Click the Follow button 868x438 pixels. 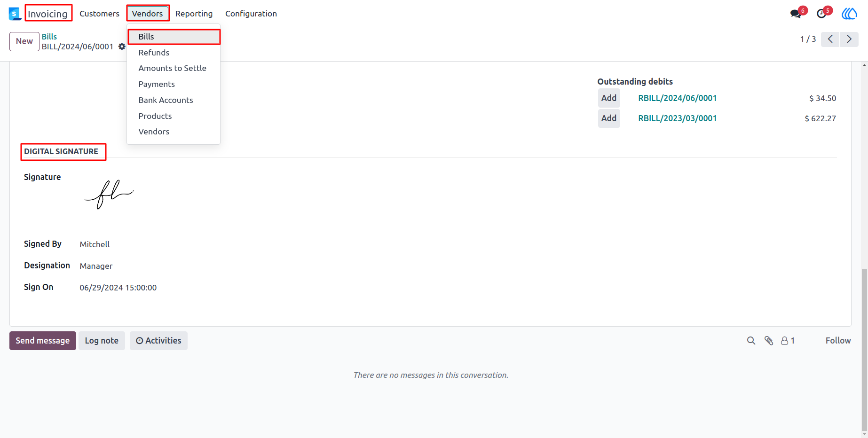838,341
